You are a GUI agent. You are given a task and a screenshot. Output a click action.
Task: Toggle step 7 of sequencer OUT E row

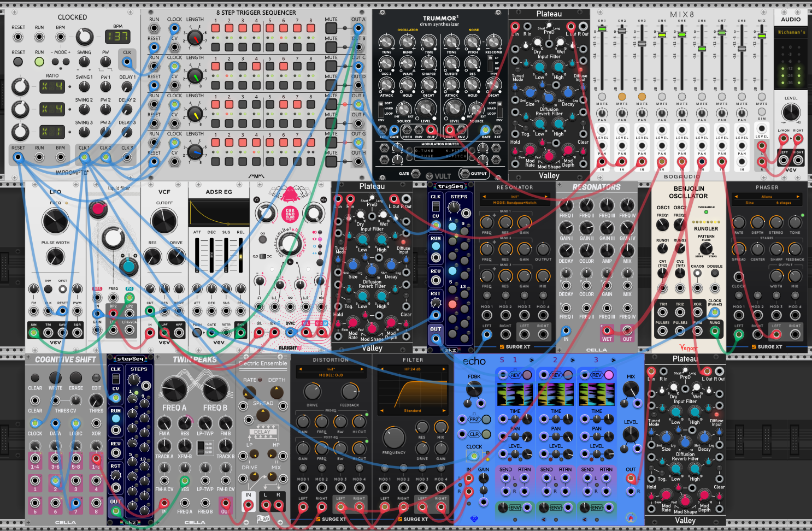[x=297, y=104]
